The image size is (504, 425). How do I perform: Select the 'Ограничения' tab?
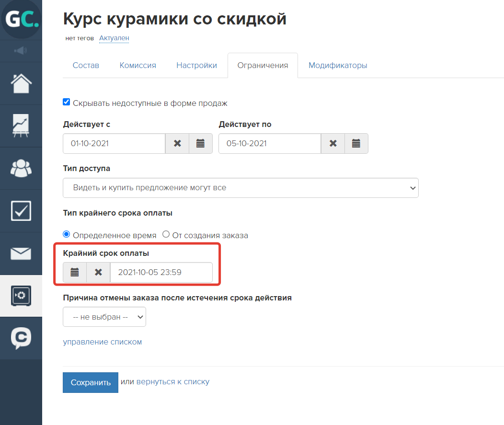263,65
